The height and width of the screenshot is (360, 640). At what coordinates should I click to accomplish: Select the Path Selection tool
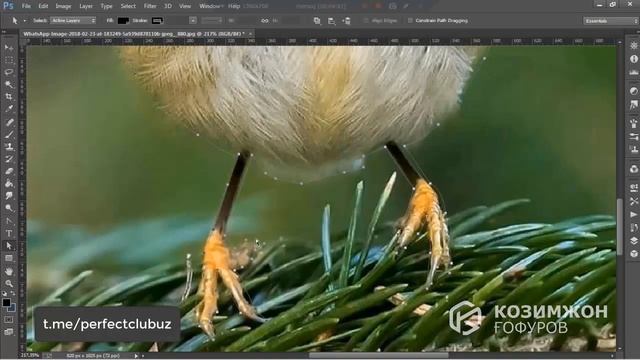click(9, 246)
